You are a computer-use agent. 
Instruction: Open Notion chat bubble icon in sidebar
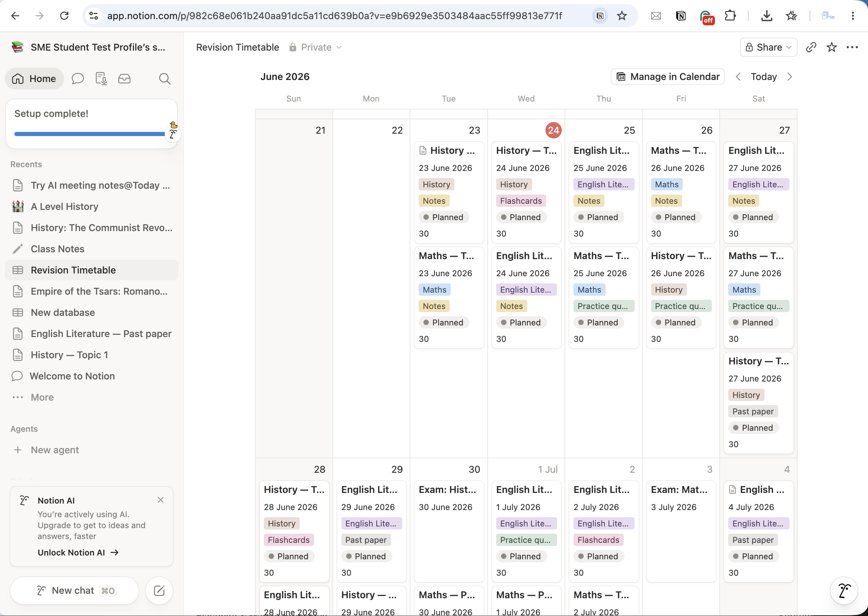[x=78, y=79]
